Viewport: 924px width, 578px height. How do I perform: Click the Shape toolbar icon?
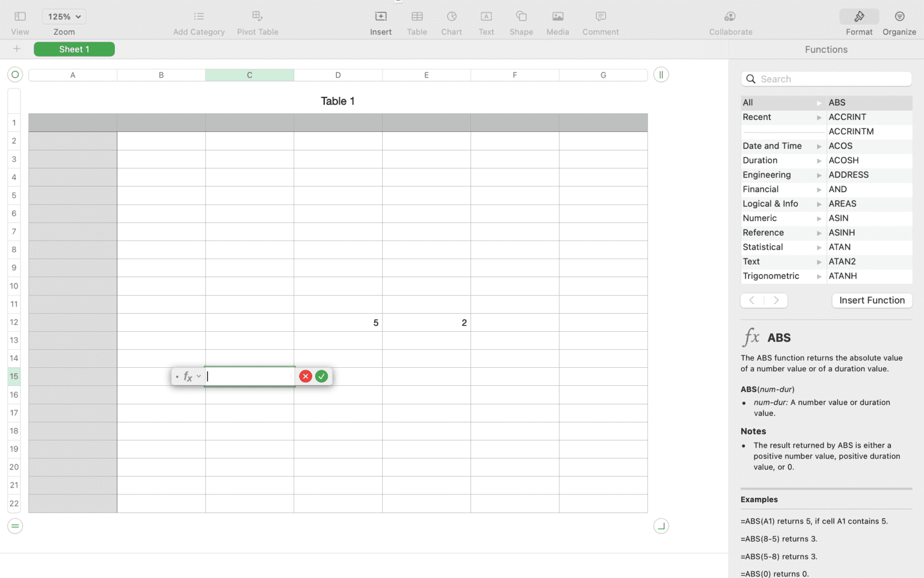point(521,17)
